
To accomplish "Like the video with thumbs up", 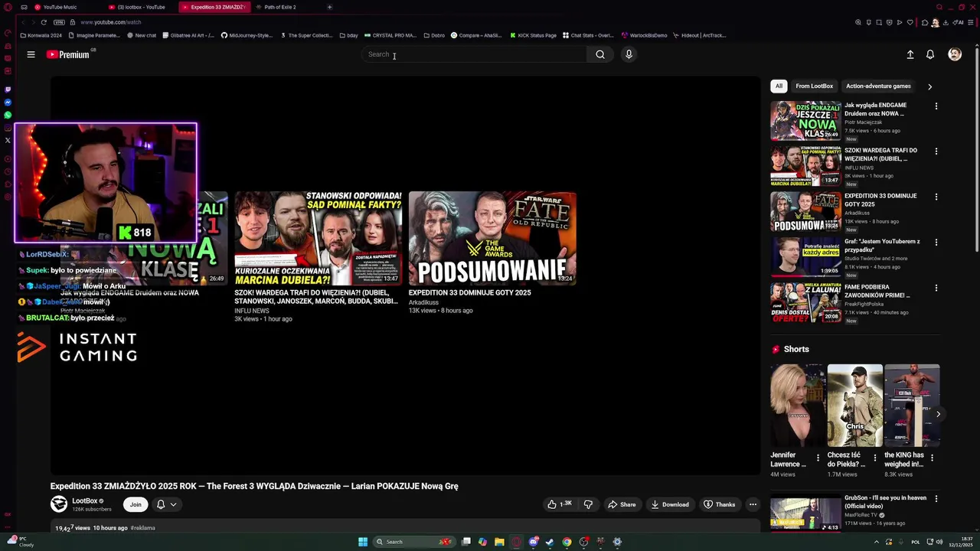I will tap(560, 504).
